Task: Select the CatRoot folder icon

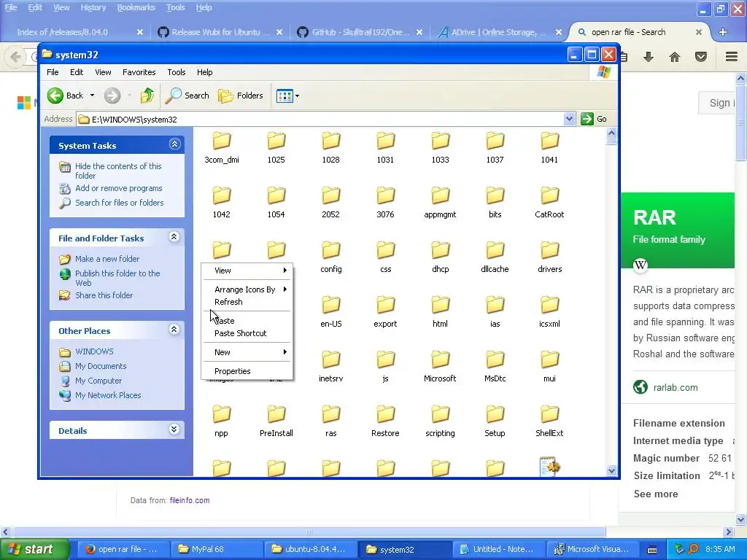Action: 549,196
